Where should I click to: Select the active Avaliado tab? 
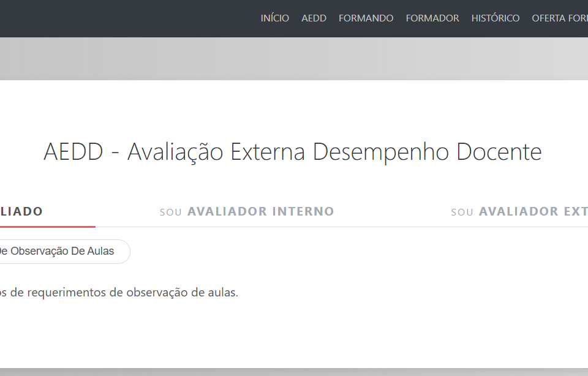[21, 212]
